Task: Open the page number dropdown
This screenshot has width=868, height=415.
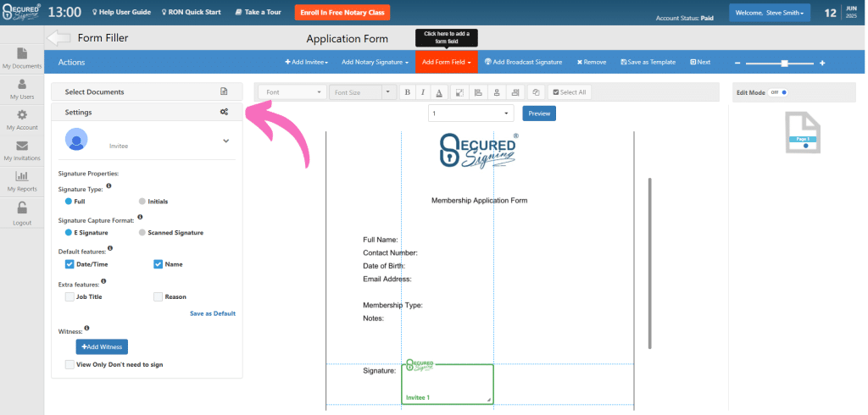Action: (470, 113)
